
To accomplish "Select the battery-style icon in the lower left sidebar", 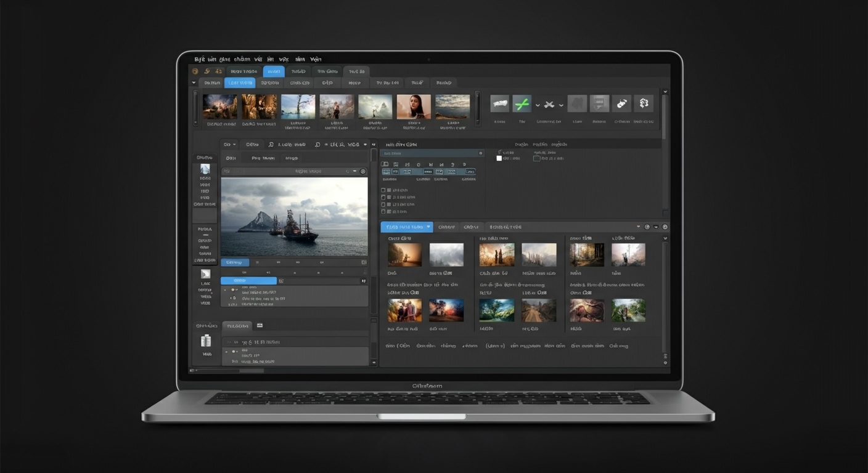I will pos(205,341).
